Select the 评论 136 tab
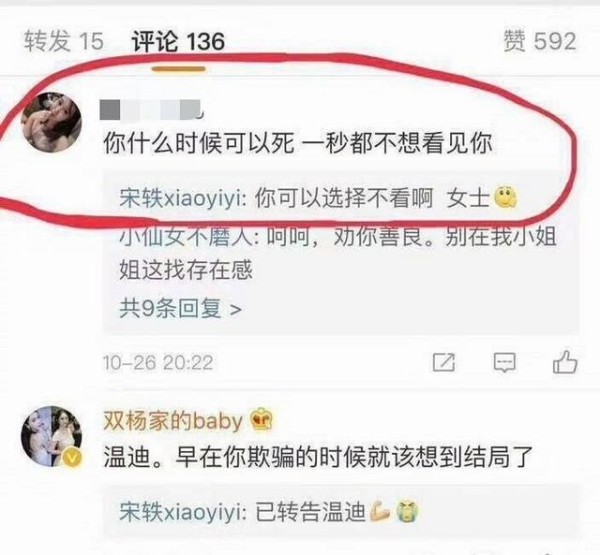Screen dimensions: 600x555 click(178, 41)
